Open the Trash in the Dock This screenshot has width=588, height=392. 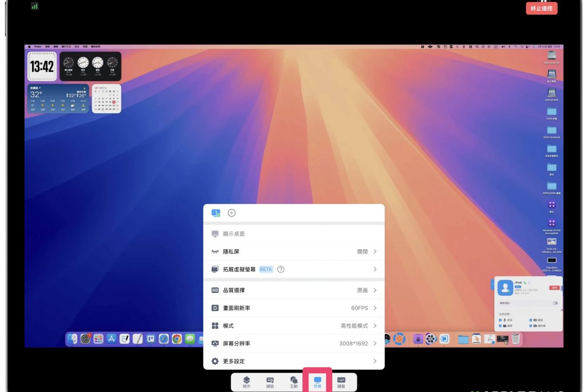click(x=515, y=339)
